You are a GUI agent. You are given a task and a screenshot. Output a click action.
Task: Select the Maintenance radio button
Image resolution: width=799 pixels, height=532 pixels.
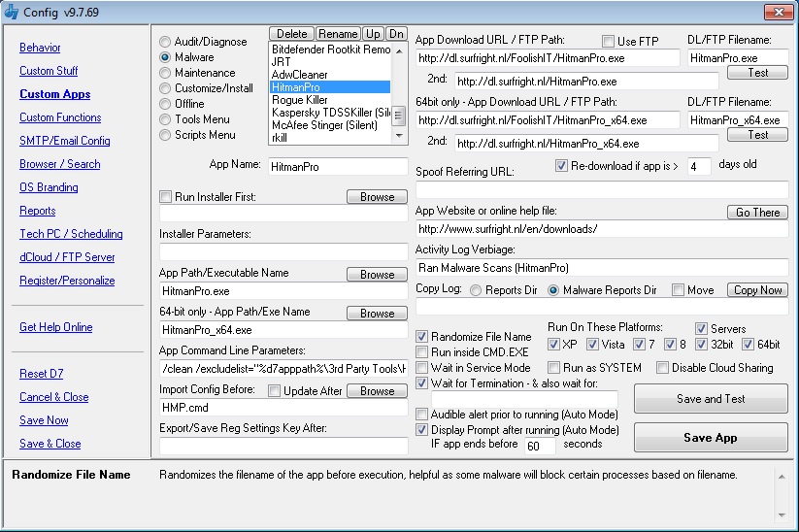(x=165, y=73)
